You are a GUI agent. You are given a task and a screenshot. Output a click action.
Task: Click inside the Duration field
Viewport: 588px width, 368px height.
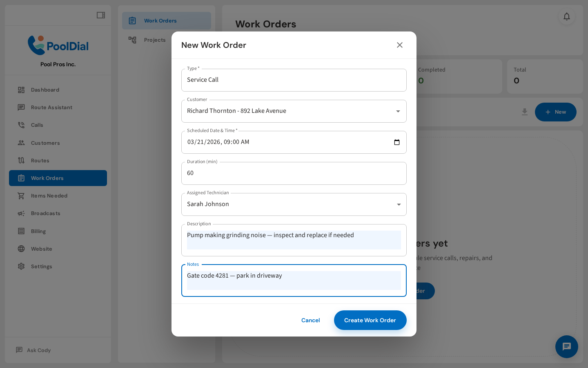pos(294,173)
